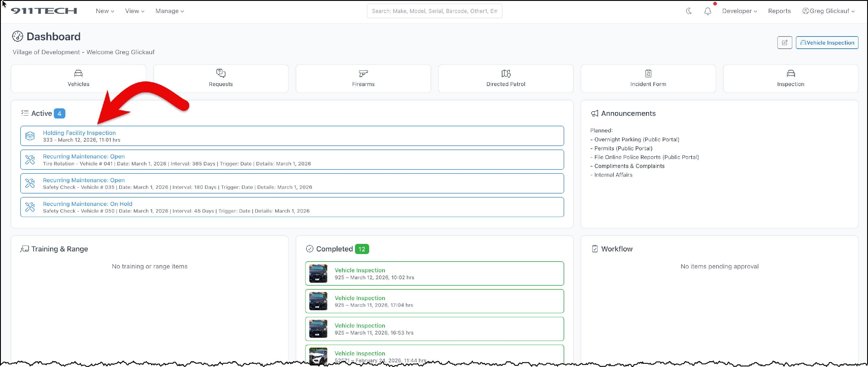868x367 pixels.
Task: Click the Vehicle Inspection button
Action: point(827,43)
